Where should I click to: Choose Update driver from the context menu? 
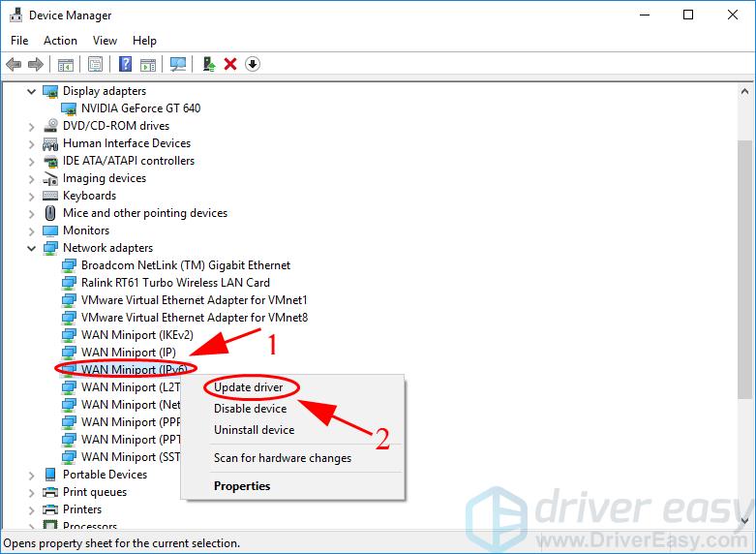[248, 387]
